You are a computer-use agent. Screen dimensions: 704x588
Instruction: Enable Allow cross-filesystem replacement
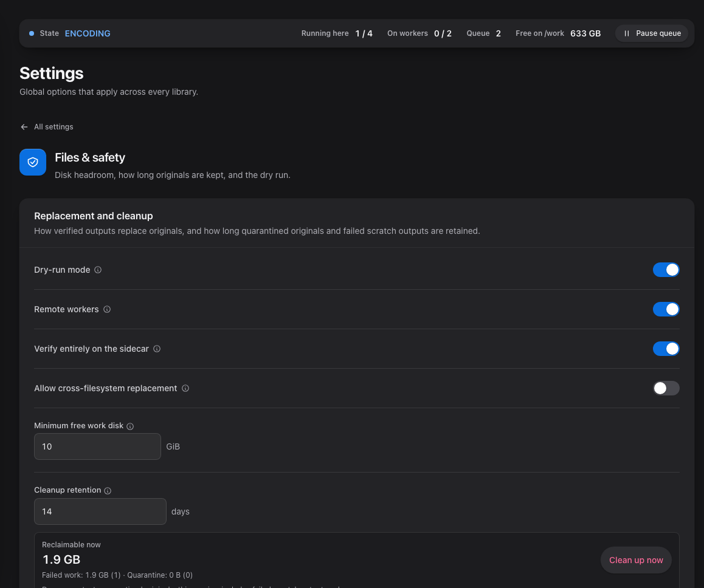point(666,388)
